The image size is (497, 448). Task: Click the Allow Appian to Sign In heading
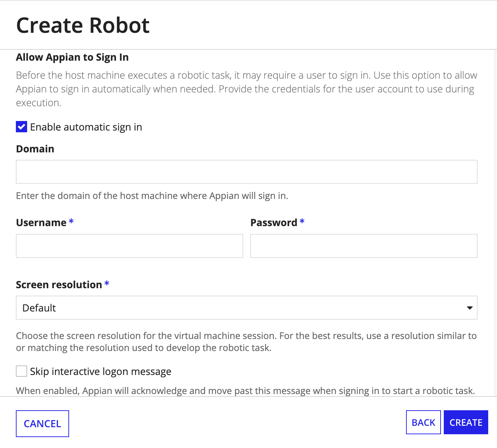point(72,57)
